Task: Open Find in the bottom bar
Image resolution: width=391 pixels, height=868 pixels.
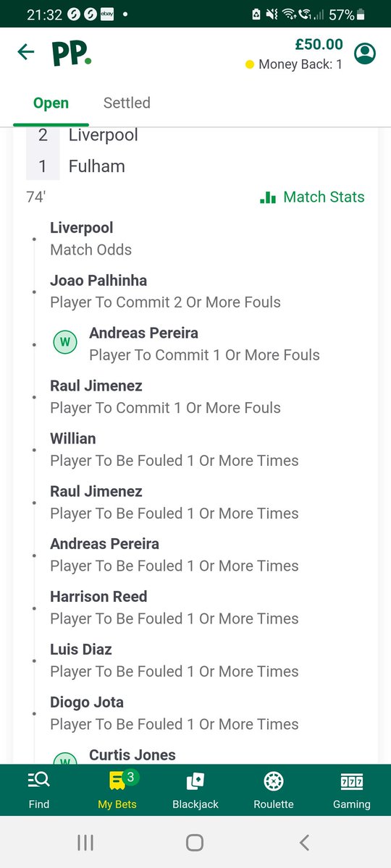Action: tap(39, 790)
